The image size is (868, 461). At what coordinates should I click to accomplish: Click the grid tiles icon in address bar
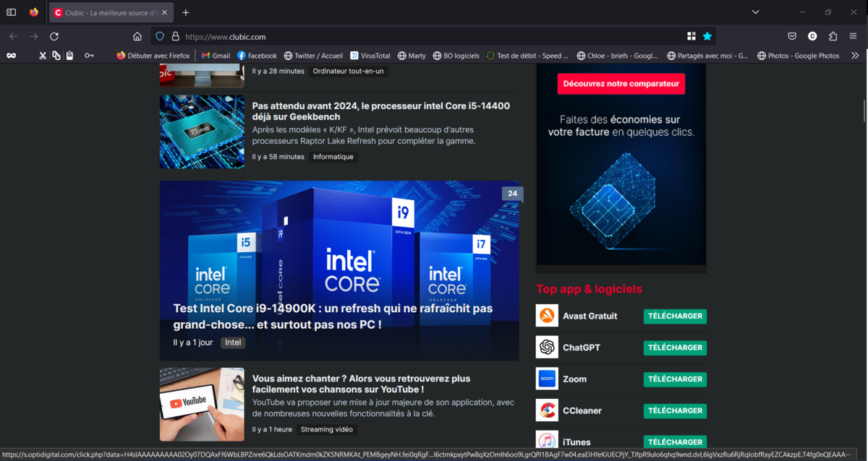tap(692, 35)
